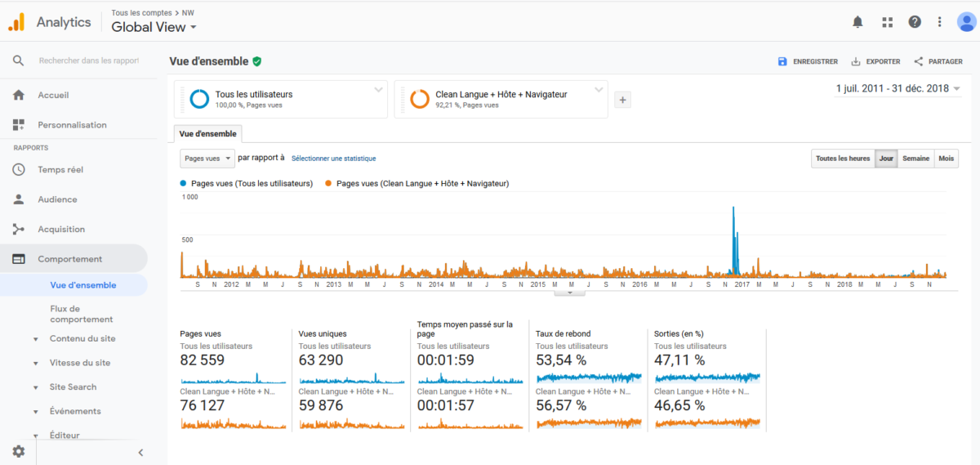Open the help question mark icon
Viewport: 980px width, 465px height.
tap(915, 22)
